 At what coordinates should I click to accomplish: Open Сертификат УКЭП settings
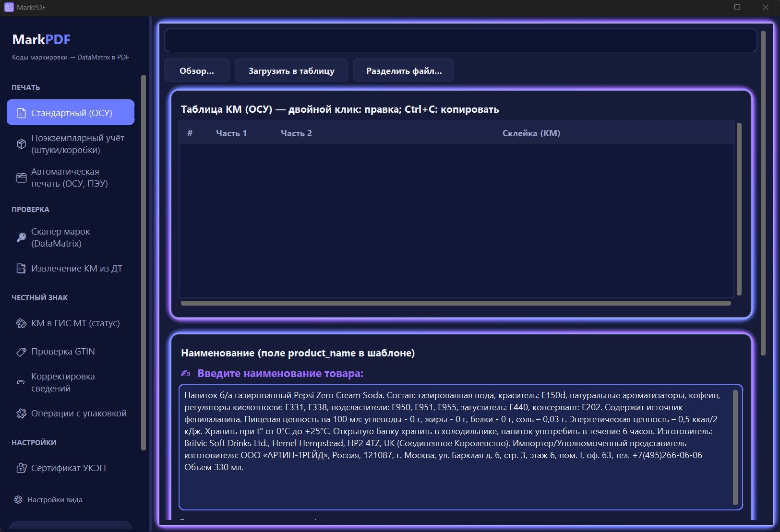(x=71, y=468)
